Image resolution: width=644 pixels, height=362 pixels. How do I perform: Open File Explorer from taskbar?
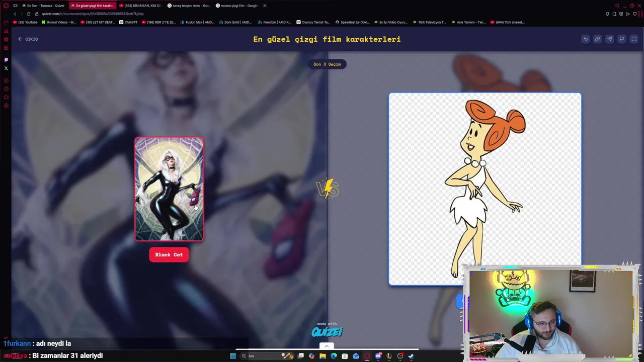[323, 356]
